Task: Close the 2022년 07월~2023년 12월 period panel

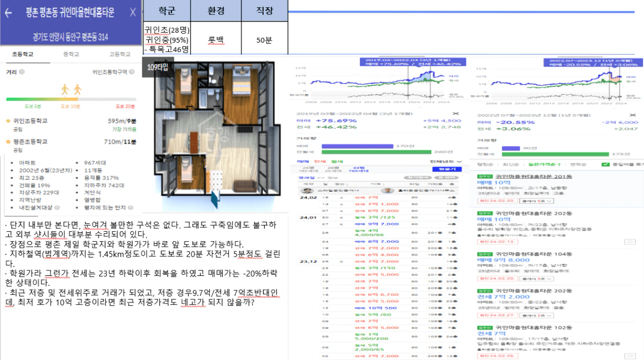Action: [x=632, y=115]
